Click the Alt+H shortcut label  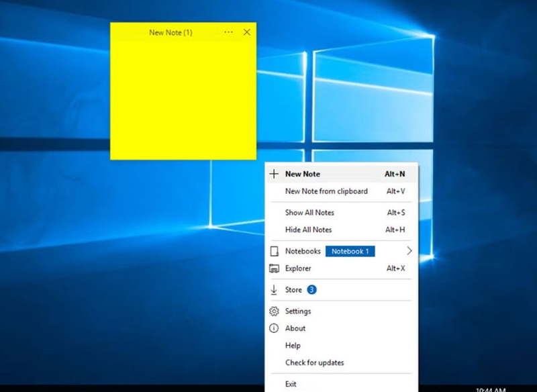(x=395, y=230)
